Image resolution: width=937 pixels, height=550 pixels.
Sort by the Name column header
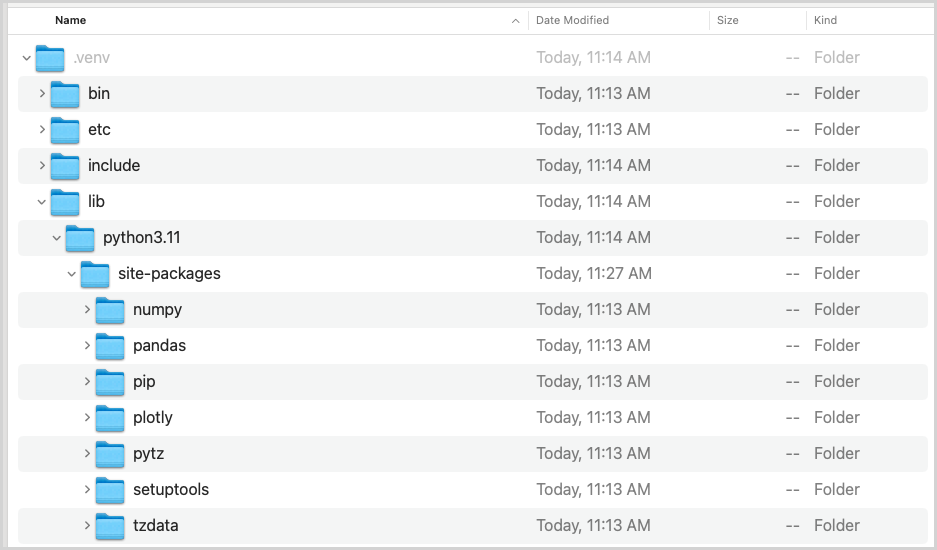71,20
